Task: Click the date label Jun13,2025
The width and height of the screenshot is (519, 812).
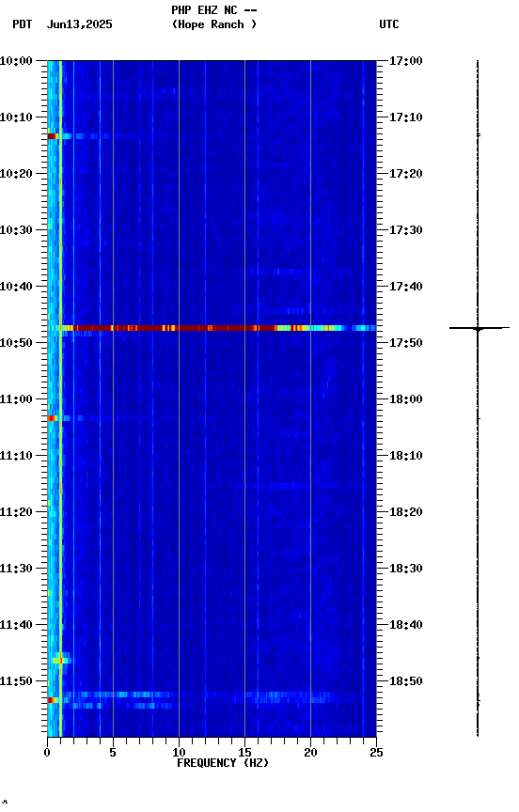Action: (79, 24)
